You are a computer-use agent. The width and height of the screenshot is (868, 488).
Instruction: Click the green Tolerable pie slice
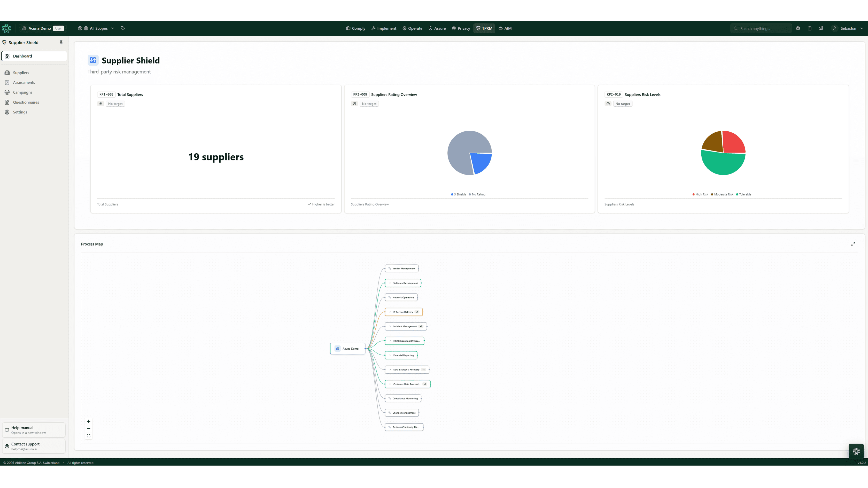[723, 164]
